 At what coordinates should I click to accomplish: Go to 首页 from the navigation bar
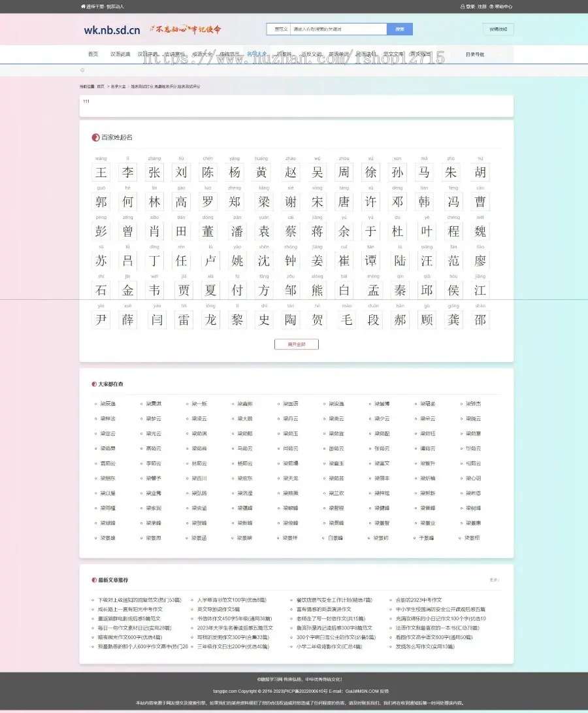pyautogui.click(x=92, y=55)
